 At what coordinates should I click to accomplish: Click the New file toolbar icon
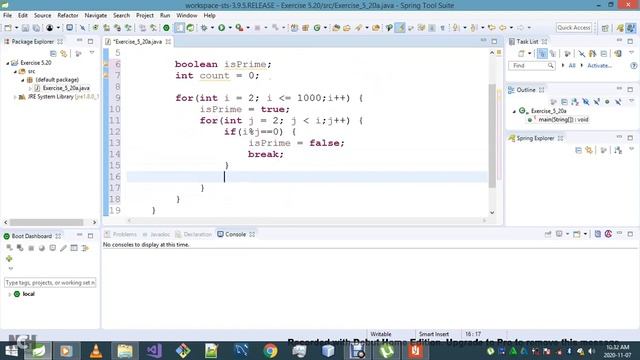(x=8, y=28)
